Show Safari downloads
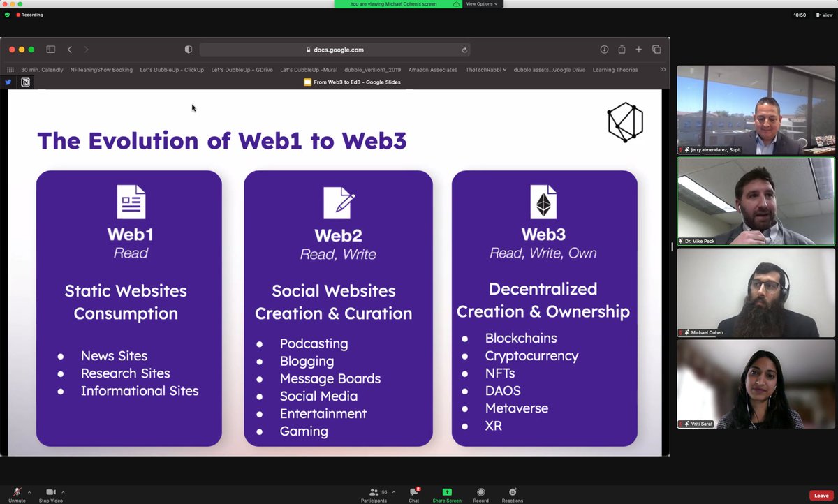 [x=604, y=50]
